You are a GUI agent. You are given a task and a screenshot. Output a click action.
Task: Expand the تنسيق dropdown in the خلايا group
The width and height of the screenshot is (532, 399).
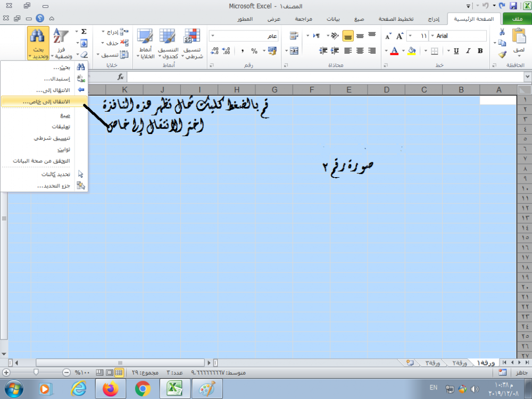(98, 54)
